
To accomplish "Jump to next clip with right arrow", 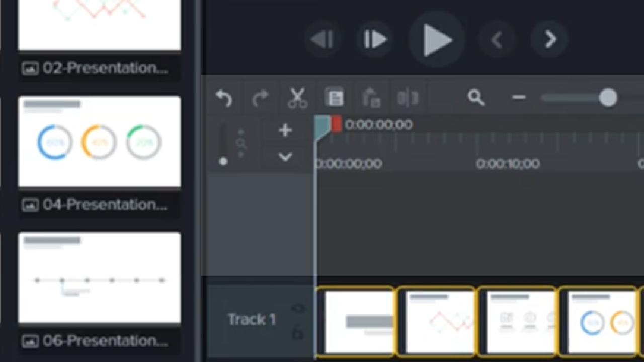I will coord(549,40).
